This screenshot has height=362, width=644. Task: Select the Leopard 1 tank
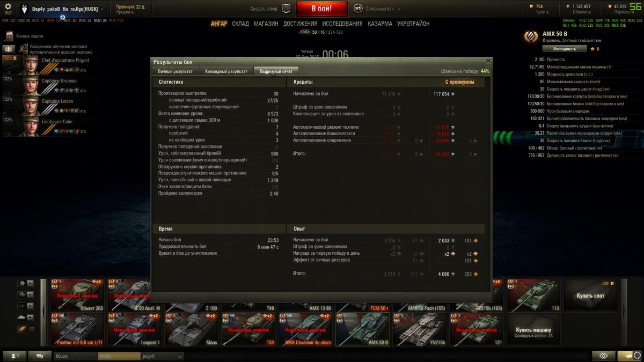click(134, 329)
